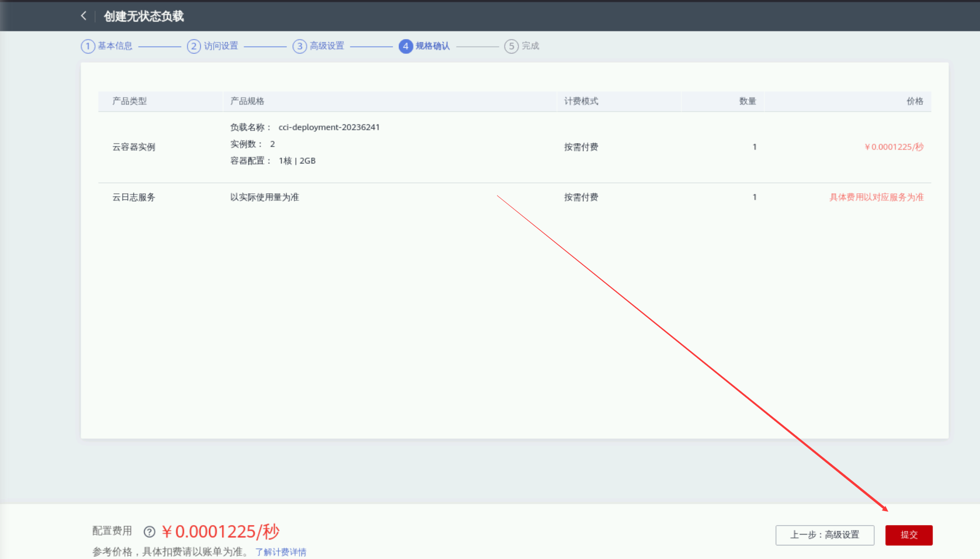Select step 5 完成

[x=522, y=46]
